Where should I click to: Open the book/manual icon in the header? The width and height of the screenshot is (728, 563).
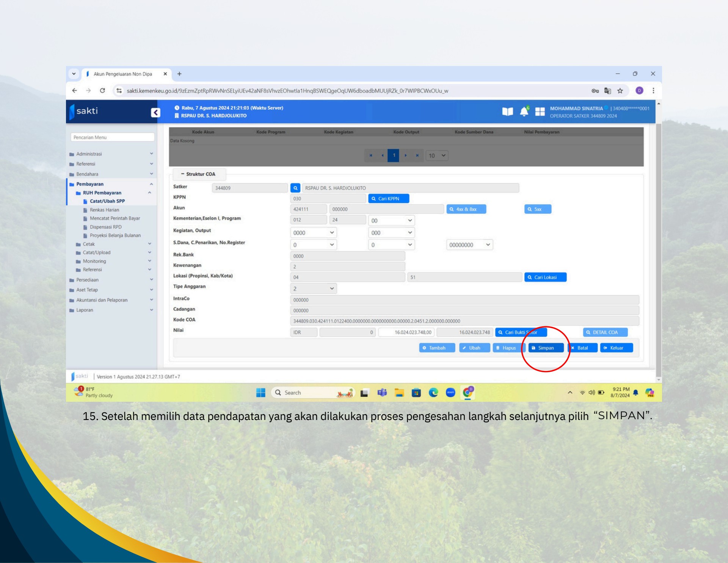[508, 111]
